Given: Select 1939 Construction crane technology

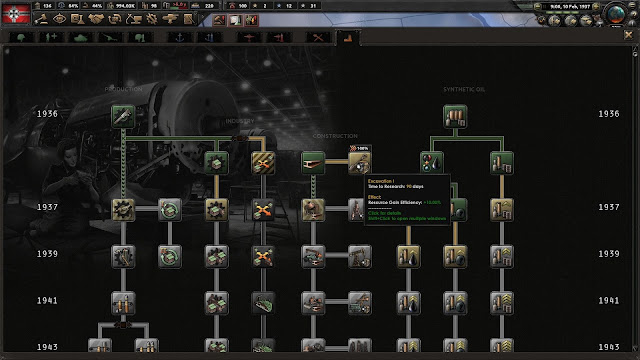Looking at the screenshot, I should (x=313, y=256).
